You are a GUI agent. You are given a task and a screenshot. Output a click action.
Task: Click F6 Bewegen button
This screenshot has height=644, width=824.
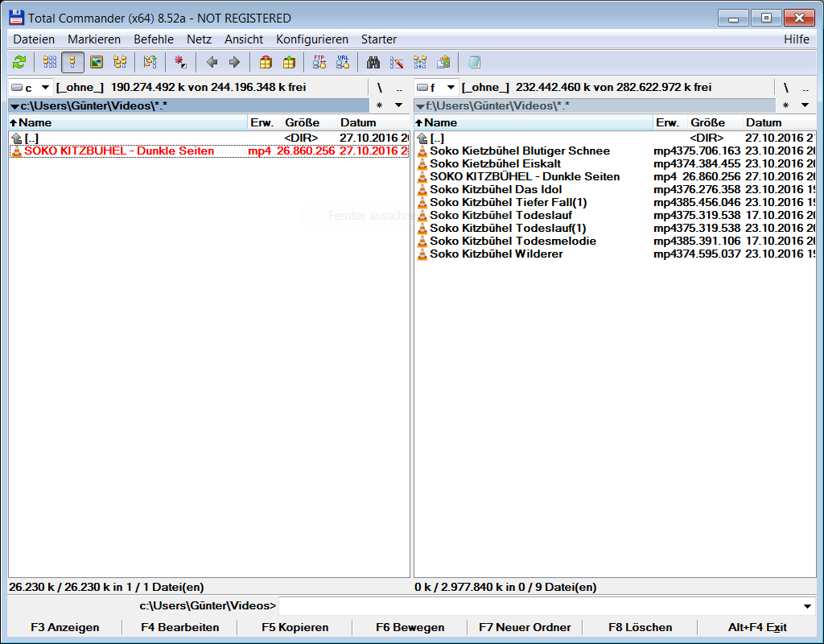click(410, 627)
